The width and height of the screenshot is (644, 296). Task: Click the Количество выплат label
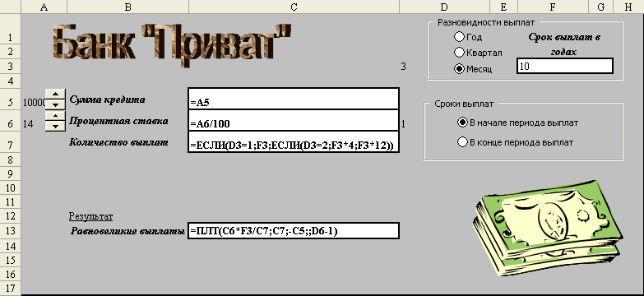click(x=118, y=142)
